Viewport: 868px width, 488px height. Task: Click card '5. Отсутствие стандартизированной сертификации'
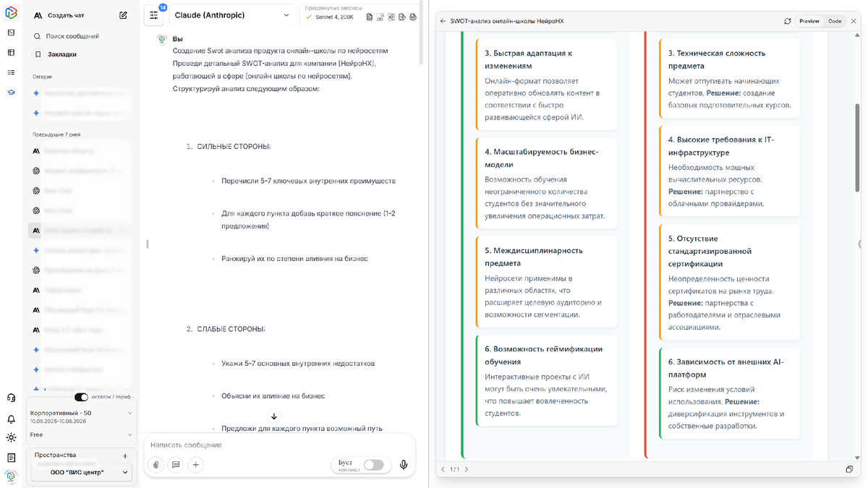[x=730, y=282]
